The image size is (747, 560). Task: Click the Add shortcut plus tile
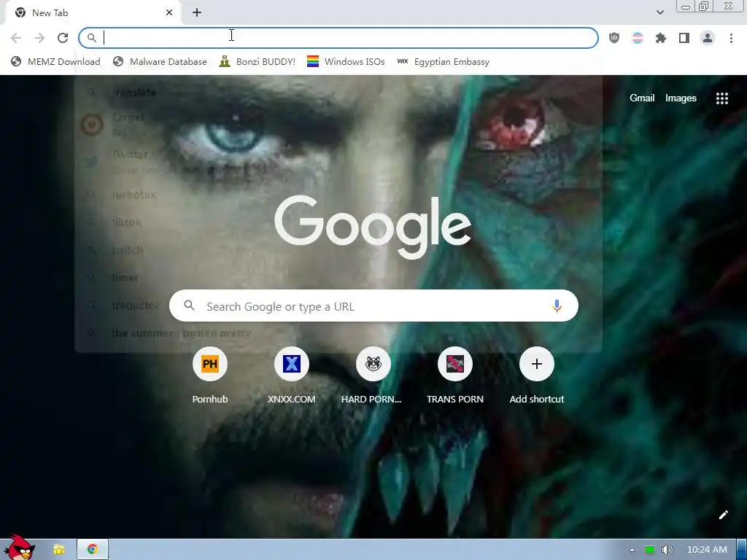click(x=537, y=364)
